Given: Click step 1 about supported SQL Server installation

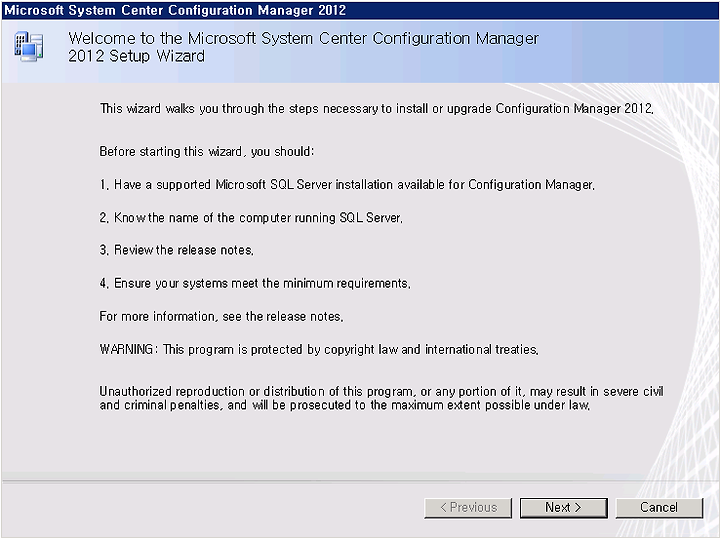Looking at the screenshot, I should (347, 185).
